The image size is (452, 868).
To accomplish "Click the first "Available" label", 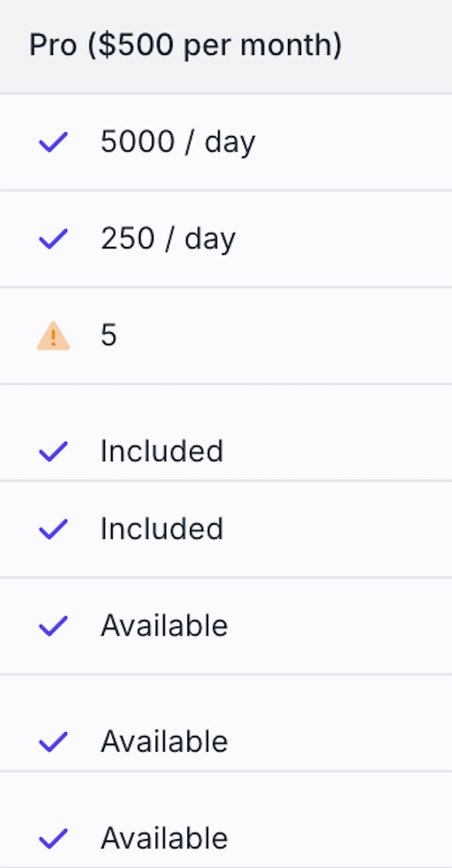I will coord(164,626).
